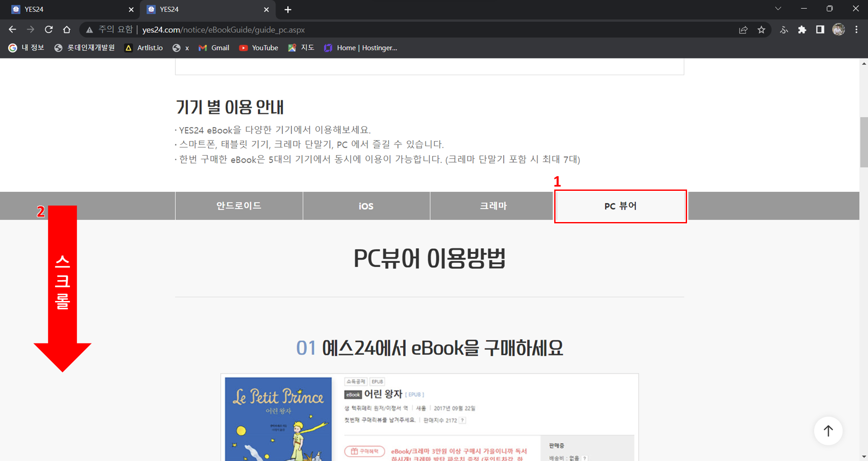The image size is (868, 461).
Task: Close the active second YES24 tab
Action: click(266, 10)
